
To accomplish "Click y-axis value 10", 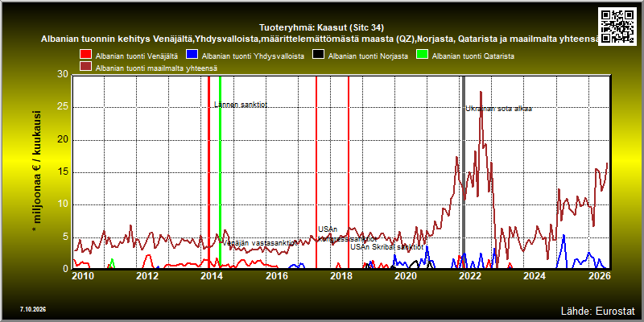I will coord(63,204).
